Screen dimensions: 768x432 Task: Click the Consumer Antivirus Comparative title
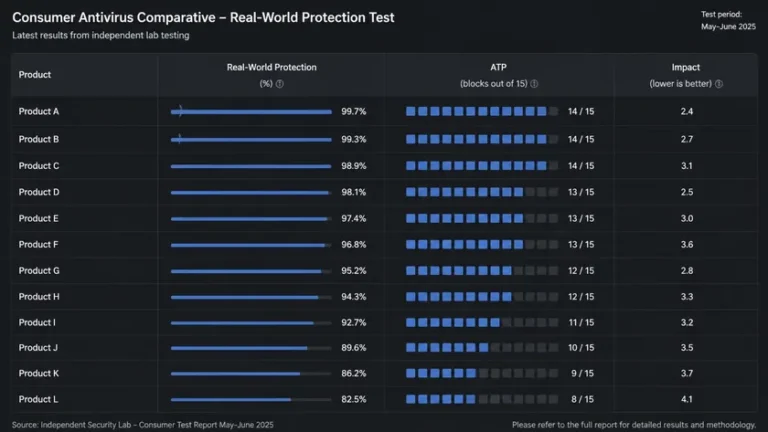coord(203,18)
